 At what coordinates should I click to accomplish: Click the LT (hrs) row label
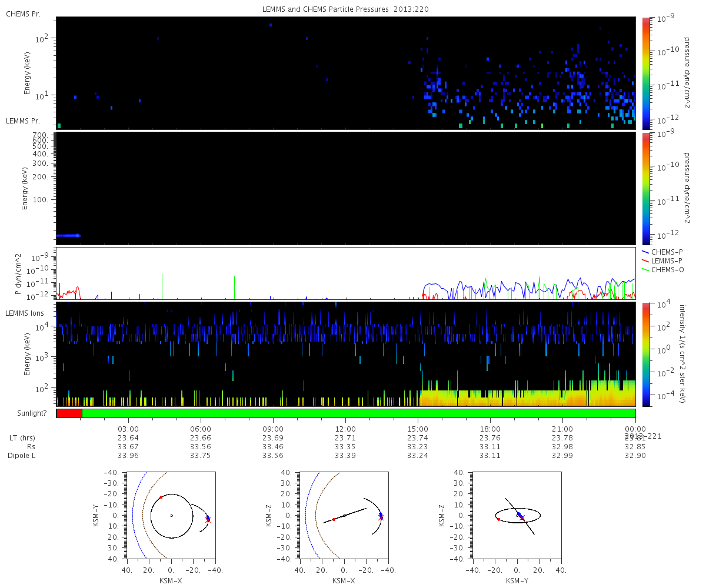coord(22,437)
